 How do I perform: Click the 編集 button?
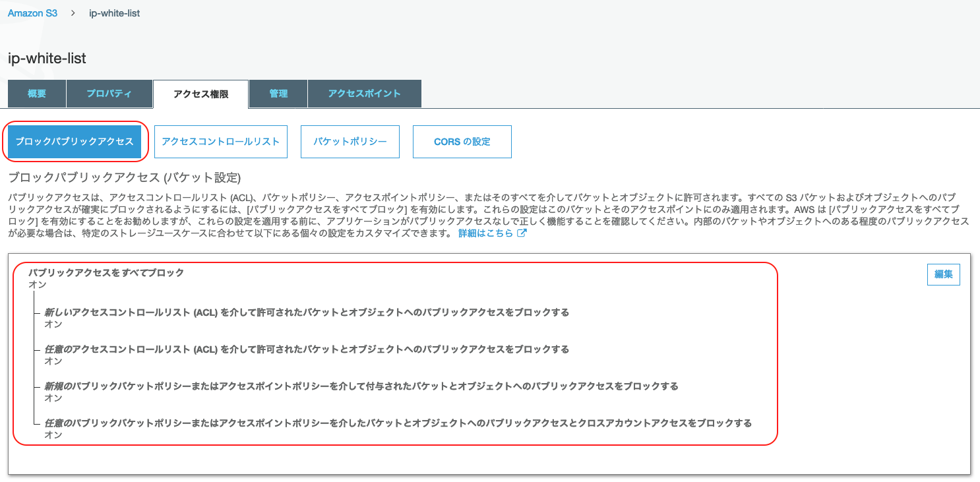click(944, 274)
